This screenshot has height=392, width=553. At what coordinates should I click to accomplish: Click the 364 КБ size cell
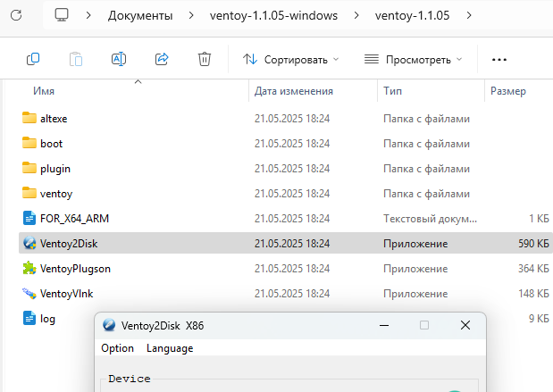pyautogui.click(x=533, y=269)
